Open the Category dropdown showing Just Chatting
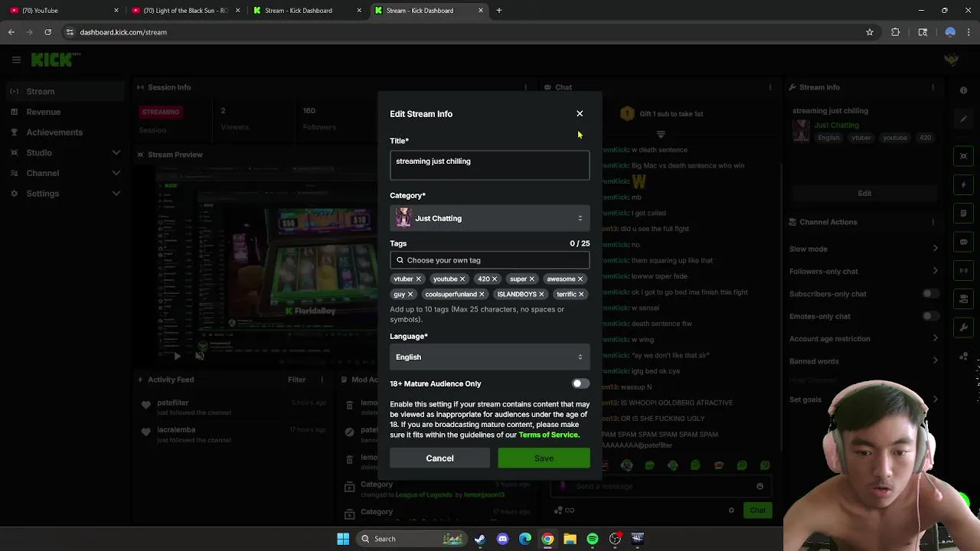The height and width of the screenshot is (551, 980). (x=490, y=218)
